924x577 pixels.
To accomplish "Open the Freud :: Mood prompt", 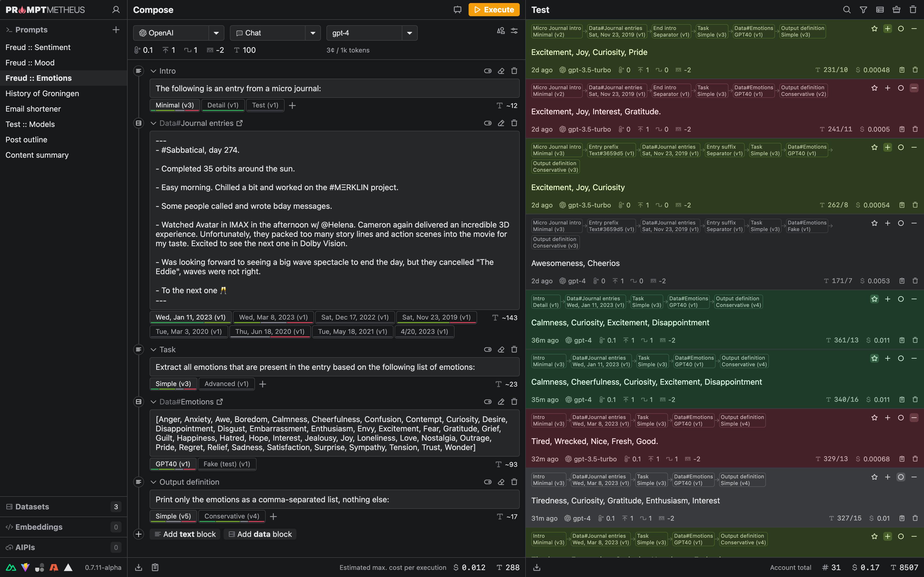I will click(x=30, y=63).
